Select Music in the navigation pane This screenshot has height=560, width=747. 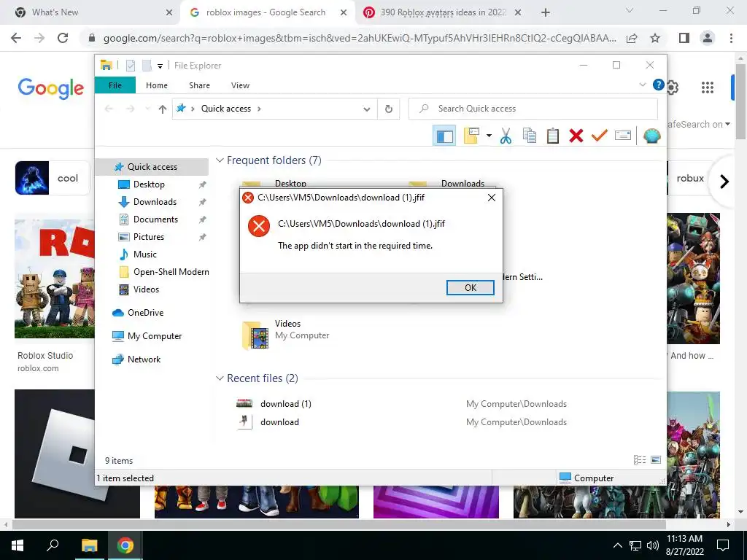coord(145,254)
